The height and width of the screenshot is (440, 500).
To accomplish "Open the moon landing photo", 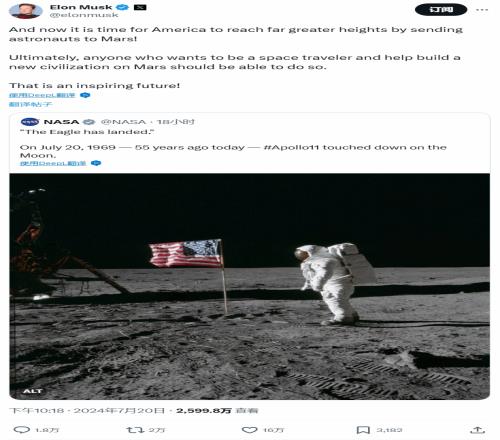I will (x=250, y=286).
